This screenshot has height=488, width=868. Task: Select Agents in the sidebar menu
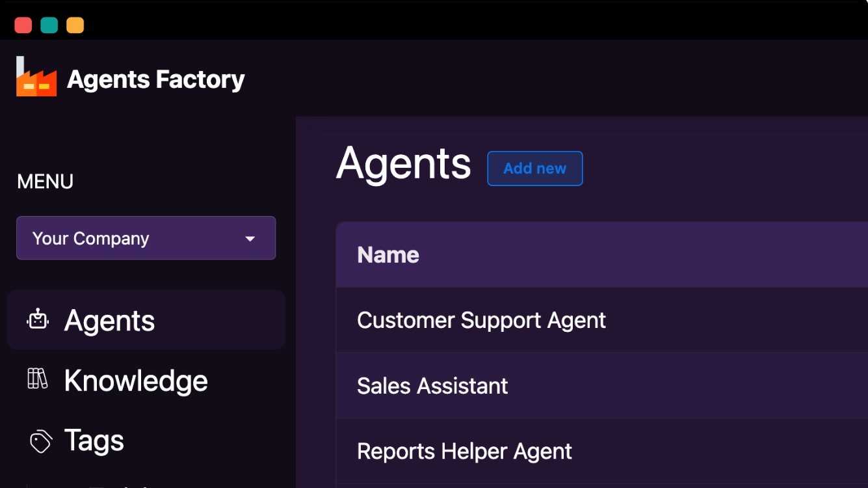point(109,320)
